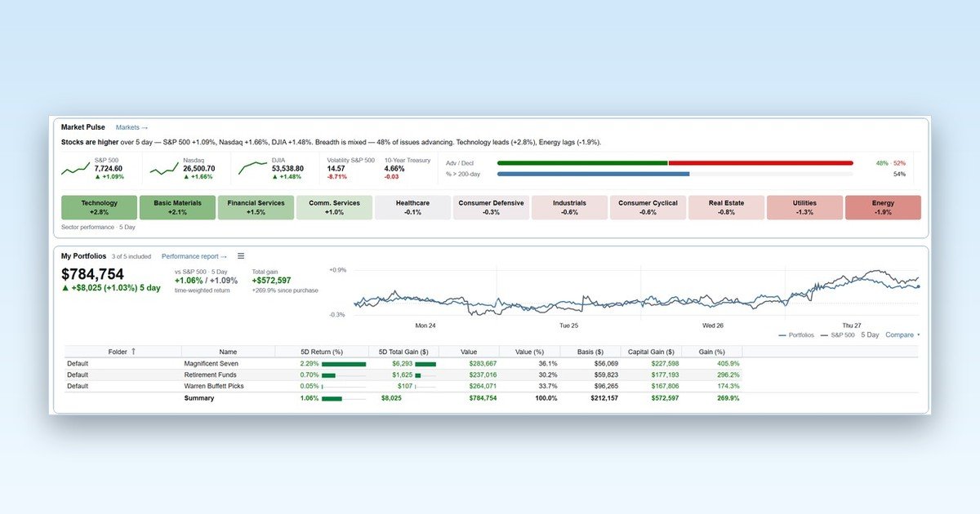The image size is (980, 514).
Task: Select the Healthcare sector tile
Action: point(412,207)
